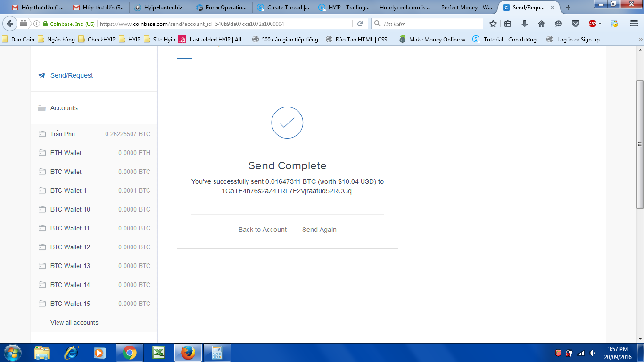Switch to the HyipHunter.biz tab
This screenshot has height=362, width=644.
click(x=160, y=8)
